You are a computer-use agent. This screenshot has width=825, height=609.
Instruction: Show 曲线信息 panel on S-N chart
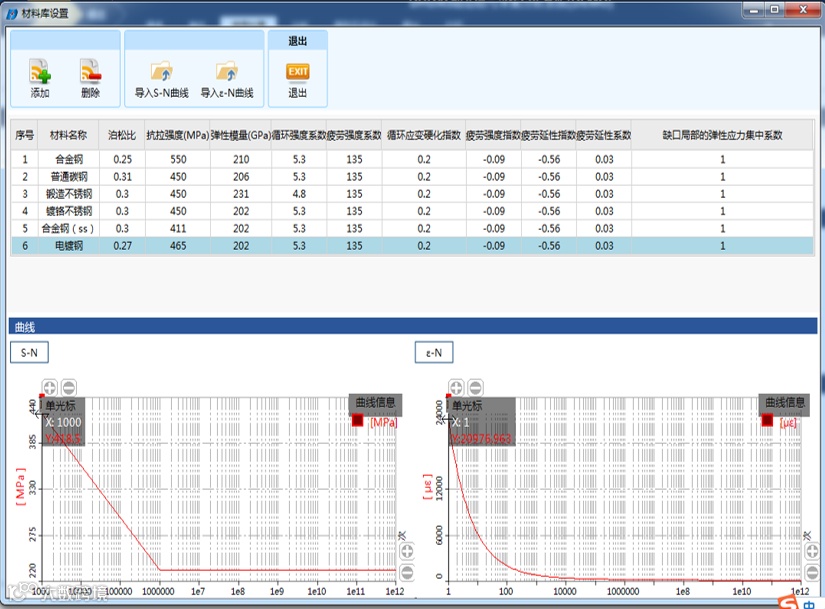click(375, 403)
